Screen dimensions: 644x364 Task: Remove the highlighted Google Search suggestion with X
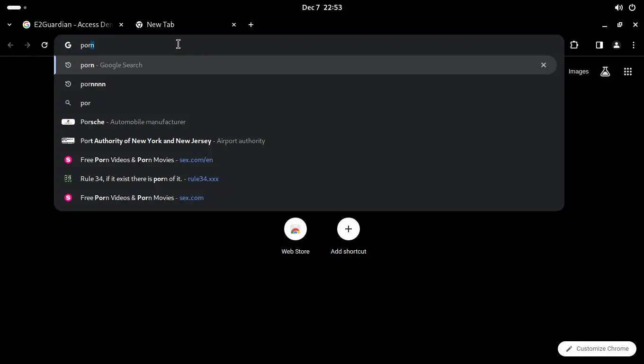(x=544, y=65)
